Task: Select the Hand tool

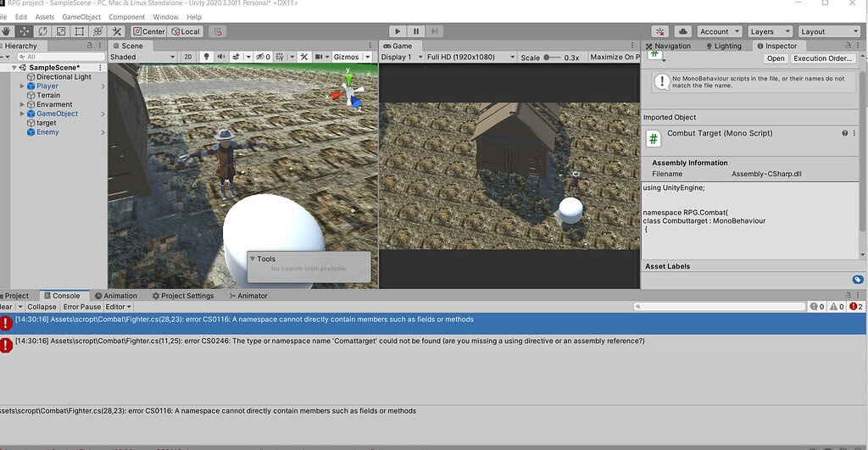Action: [6, 31]
